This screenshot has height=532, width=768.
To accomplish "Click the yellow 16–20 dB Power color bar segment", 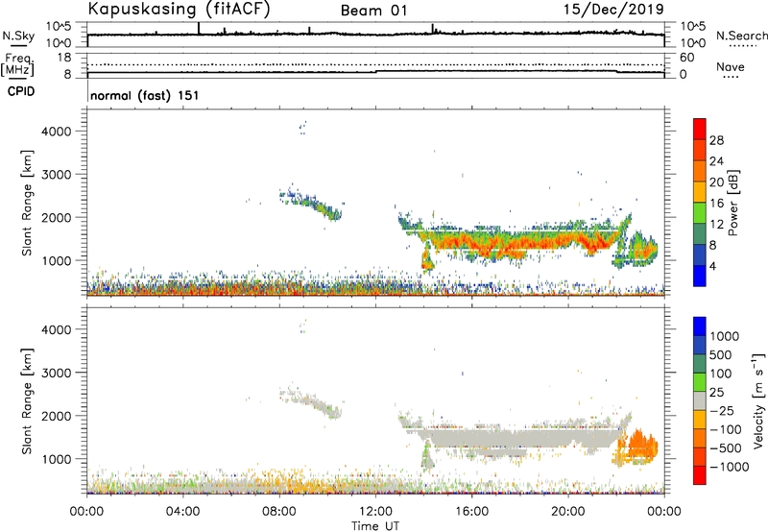I will 700,191.
